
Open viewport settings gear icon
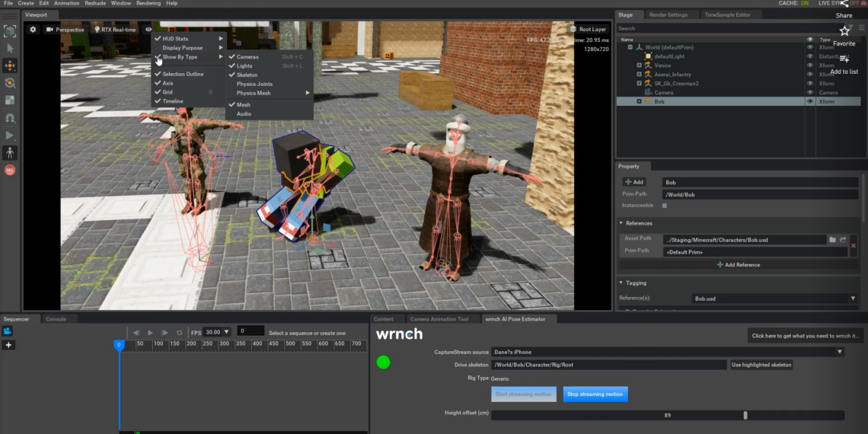(x=33, y=30)
